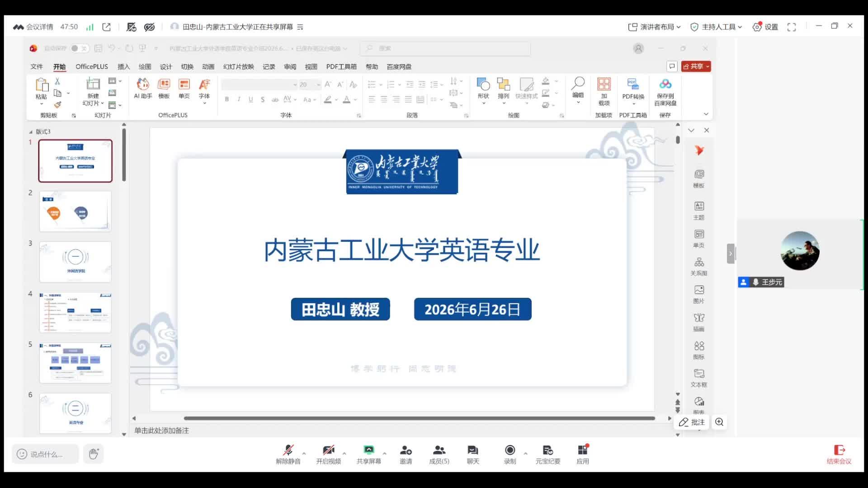The height and width of the screenshot is (488, 868).
Task: Toggle underline formatting
Action: [x=251, y=99]
